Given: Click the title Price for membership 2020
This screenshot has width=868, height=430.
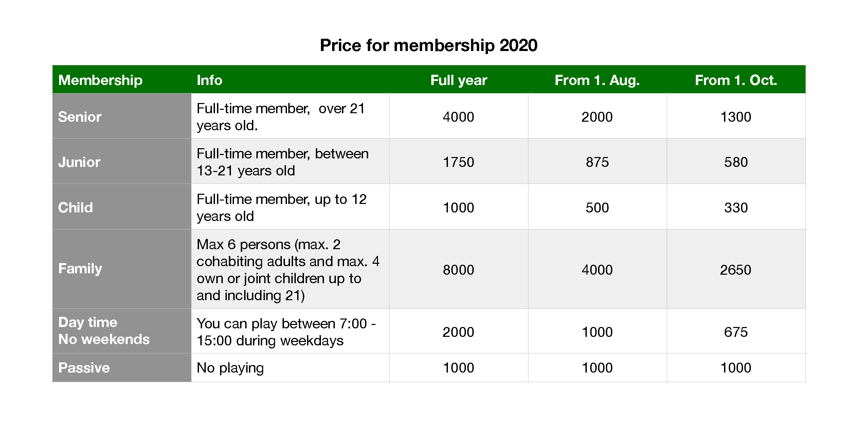Looking at the screenshot, I should [x=429, y=45].
